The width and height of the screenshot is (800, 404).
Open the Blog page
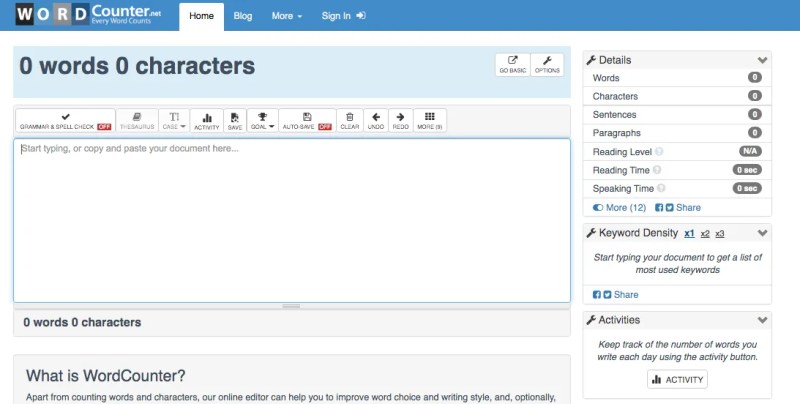point(243,16)
